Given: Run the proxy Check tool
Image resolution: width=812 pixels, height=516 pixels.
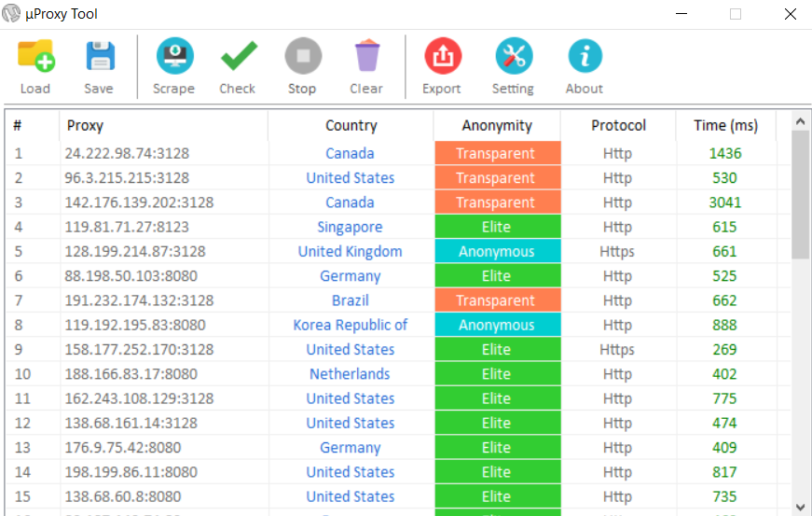Looking at the screenshot, I should 238,58.
